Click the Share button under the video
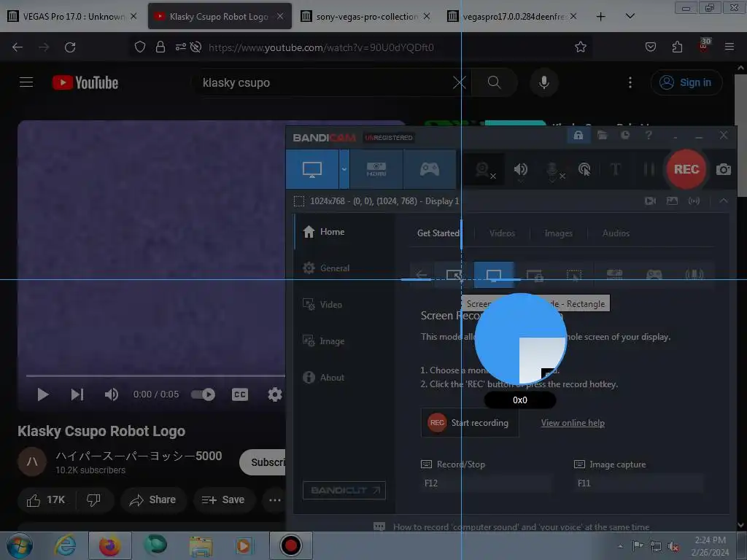 pos(152,500)
